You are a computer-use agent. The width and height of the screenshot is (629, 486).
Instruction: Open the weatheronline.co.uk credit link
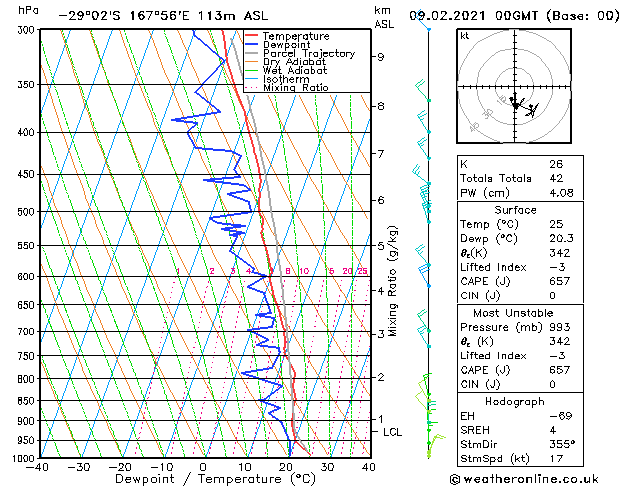pyautogui.click(x=524, y=479)
